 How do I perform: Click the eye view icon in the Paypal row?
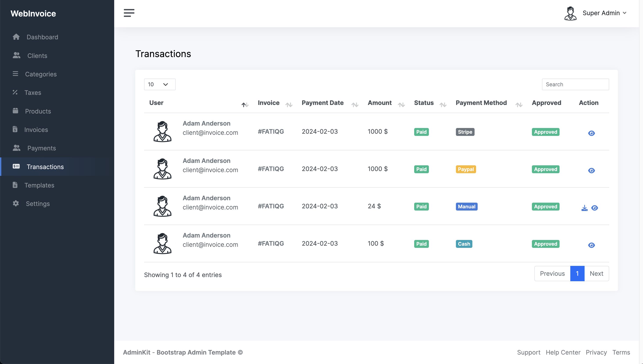(x=591, y=171)
